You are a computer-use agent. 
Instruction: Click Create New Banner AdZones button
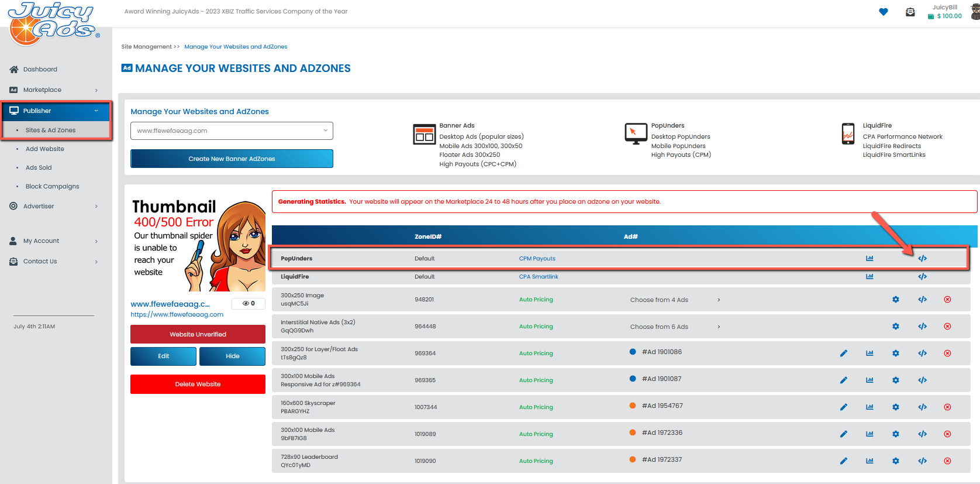point(232,159)
